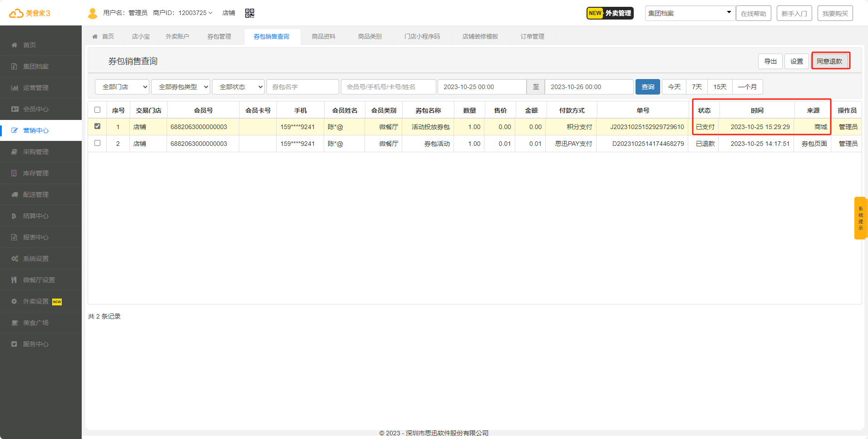The image size is (868, 439).
Task: Check the checkbox for row 2
Action: click(97, 143)
